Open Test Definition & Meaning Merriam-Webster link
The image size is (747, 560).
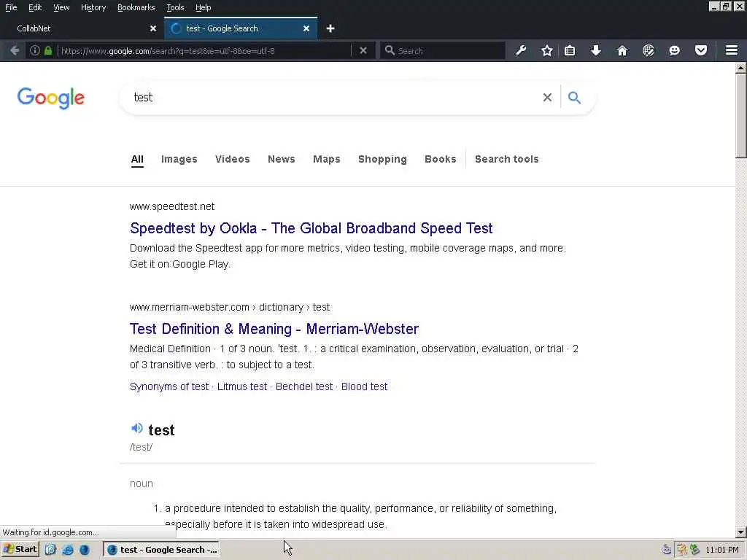pos(274,329)
